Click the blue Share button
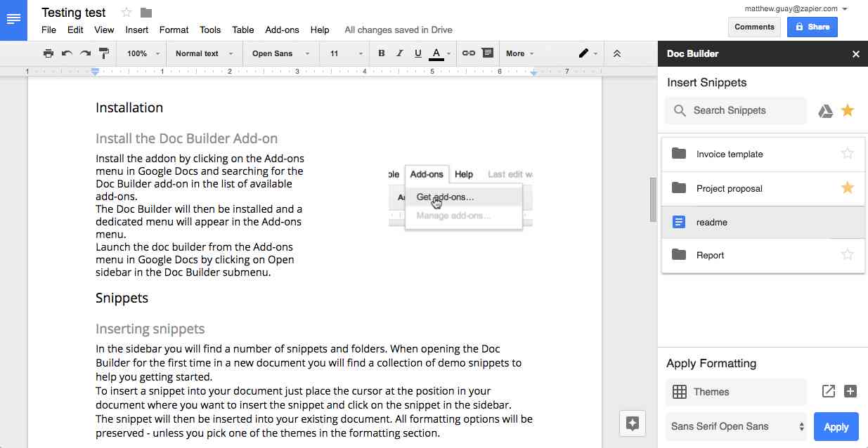The image size is (868, 448). coord(812,27)
